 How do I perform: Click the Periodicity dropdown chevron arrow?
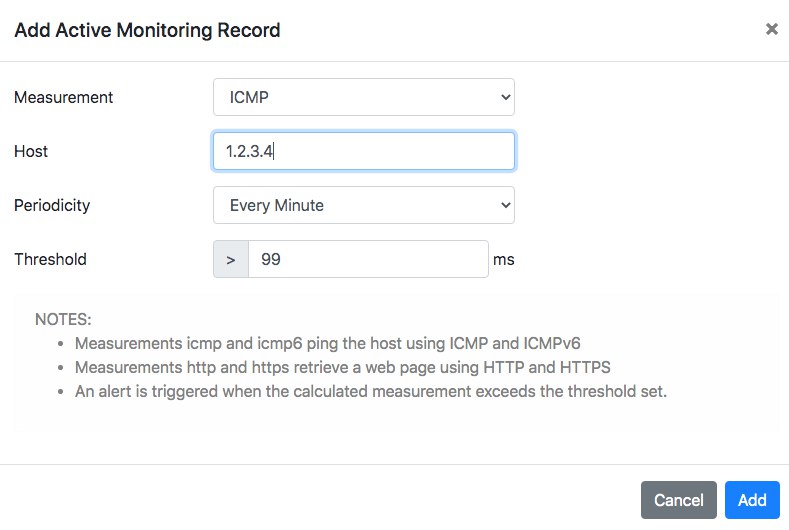tap(505, 205)
